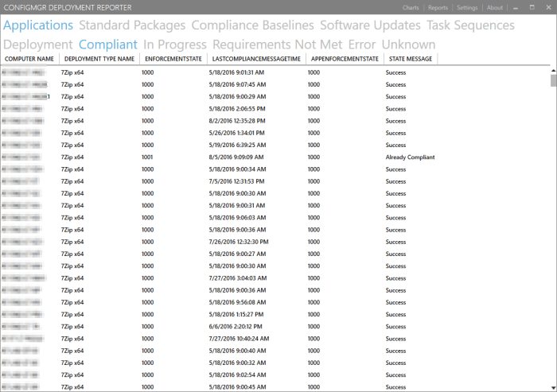Switch to the Applications tab
The width and height of the screenshot is (557, 392).
[38, 25]
